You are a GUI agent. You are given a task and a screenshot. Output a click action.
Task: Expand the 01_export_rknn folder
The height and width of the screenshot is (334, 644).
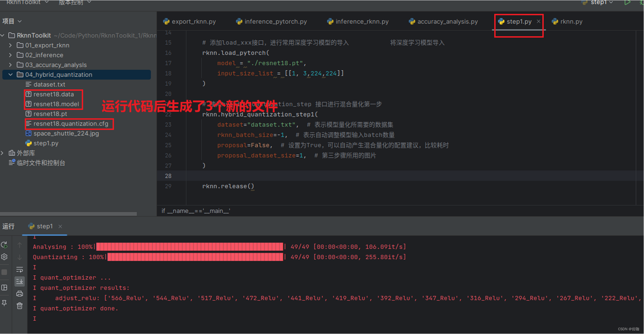coord(10,45)
